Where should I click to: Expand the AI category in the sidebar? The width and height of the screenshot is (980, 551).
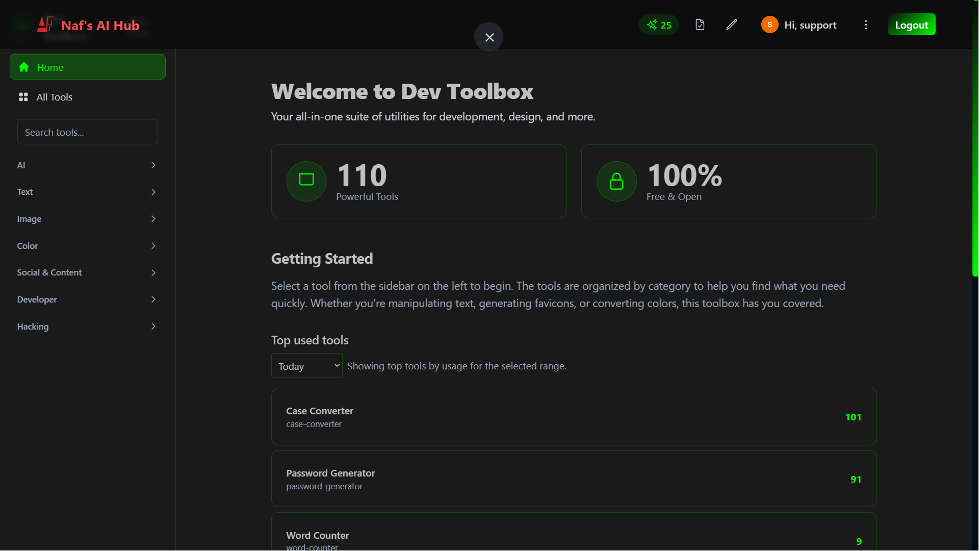152,165
